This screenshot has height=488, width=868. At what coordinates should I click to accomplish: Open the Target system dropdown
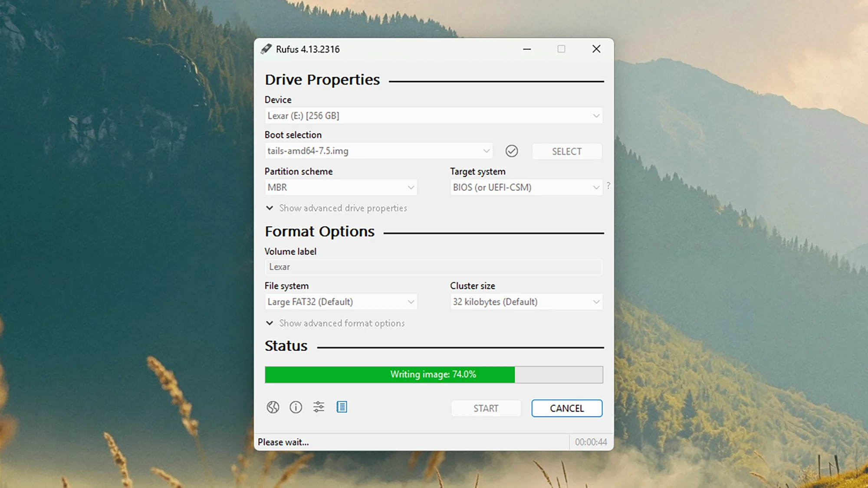point(526,187)
